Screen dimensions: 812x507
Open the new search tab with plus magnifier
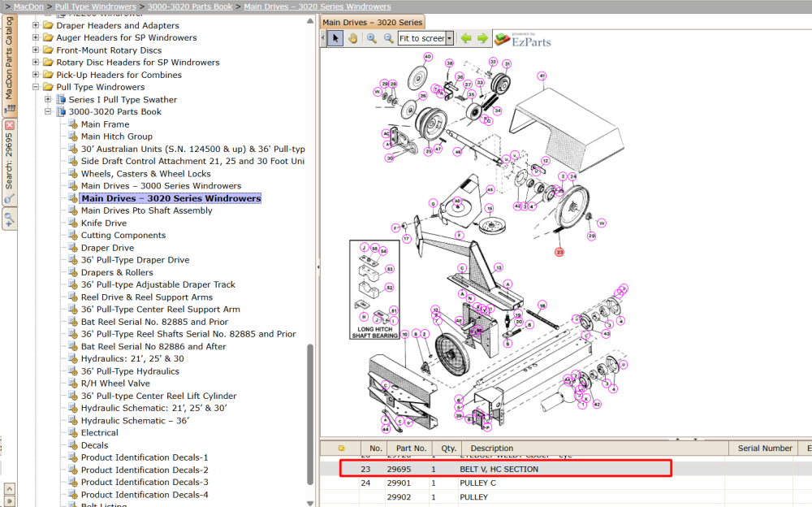point(9,219)
